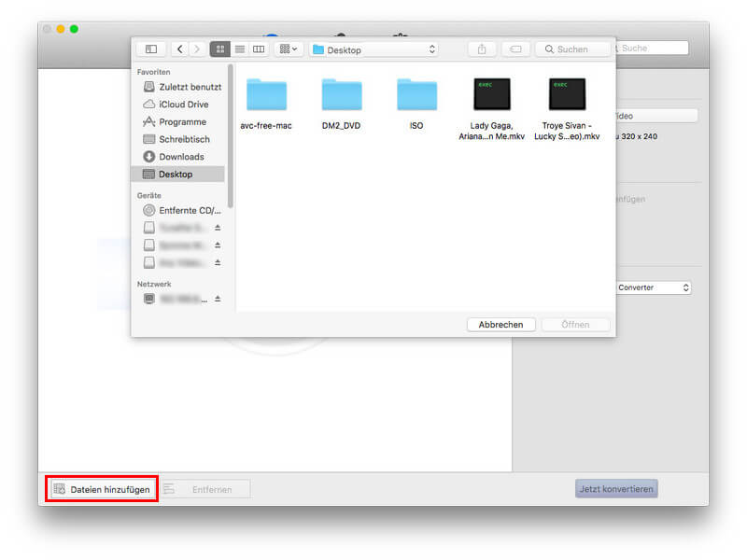Screen dimensions: 747x560
Task: Eject the third blurred disk
Action: (218, 263)
